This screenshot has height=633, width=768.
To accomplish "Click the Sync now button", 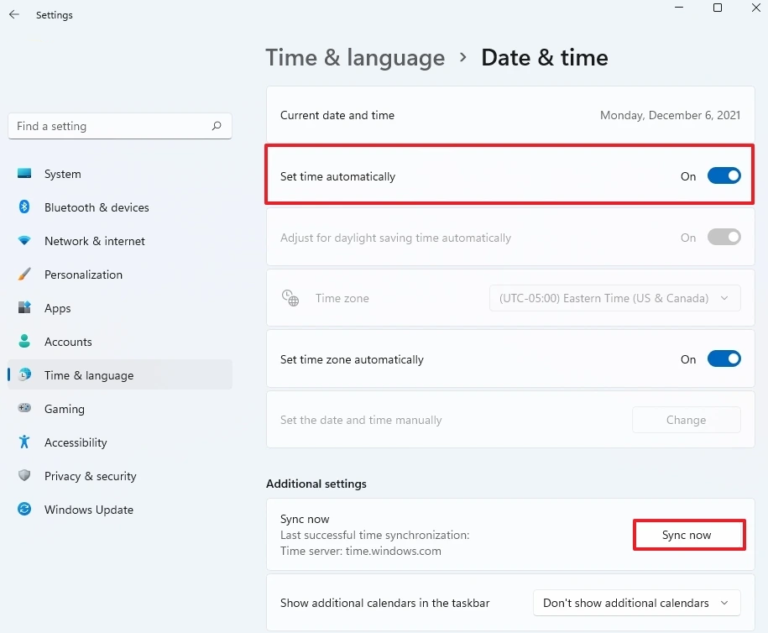I will click(x=689, y=535).
